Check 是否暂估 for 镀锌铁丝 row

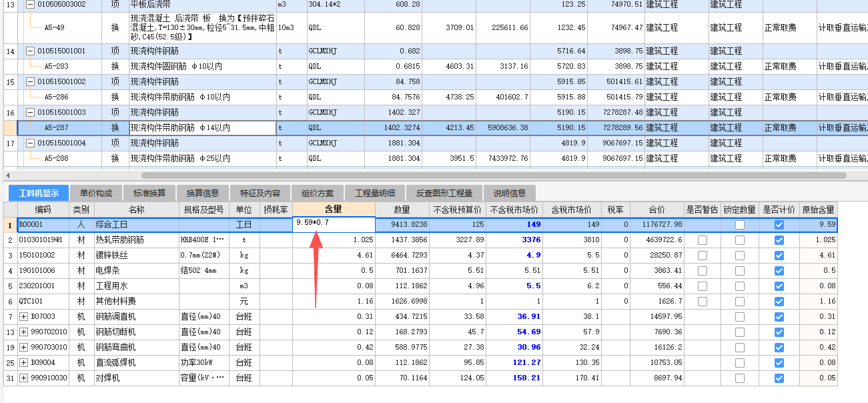click(x=702, y=255)
